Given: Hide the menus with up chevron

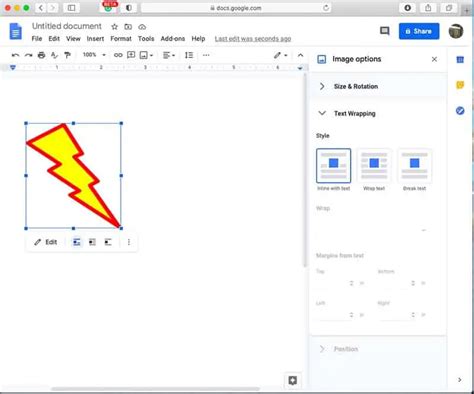Looking at the screenshot, I should (x=300, y=55).
